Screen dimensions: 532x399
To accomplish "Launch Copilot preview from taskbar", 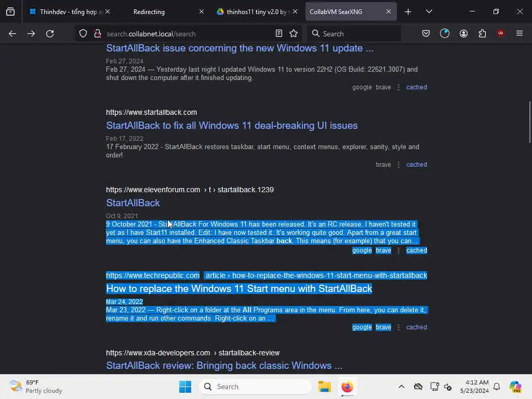I will click(x=515, y=387).
